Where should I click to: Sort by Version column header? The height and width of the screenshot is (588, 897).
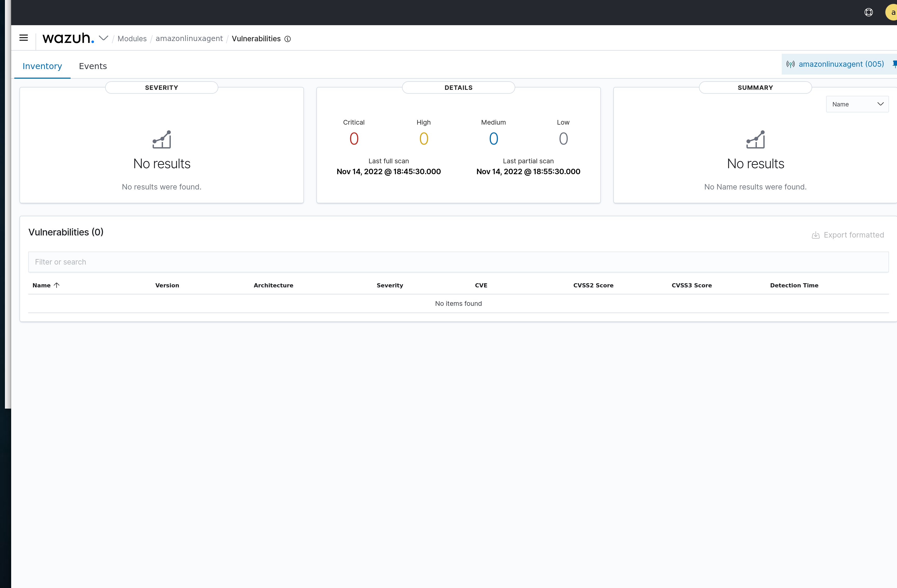coord(167,285)
